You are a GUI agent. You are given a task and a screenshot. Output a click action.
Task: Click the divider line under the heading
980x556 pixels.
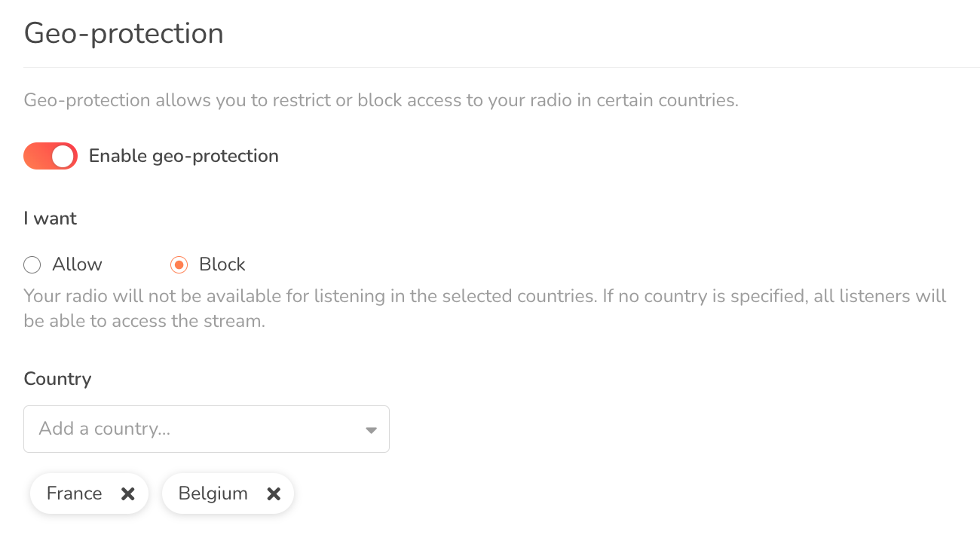[501, 68]
